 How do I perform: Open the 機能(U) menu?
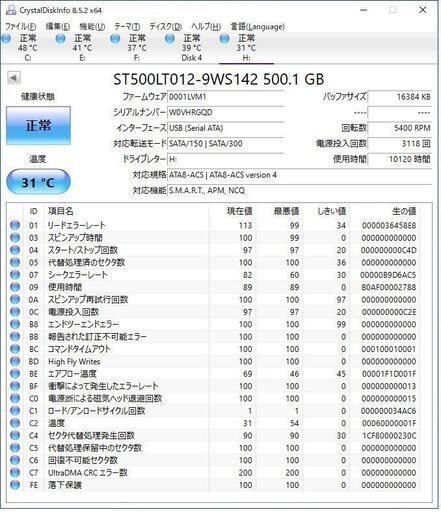tap(92, 26)
